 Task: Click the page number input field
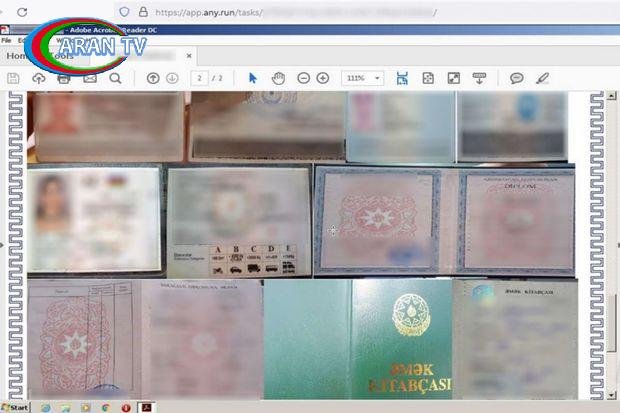[200, 78]
